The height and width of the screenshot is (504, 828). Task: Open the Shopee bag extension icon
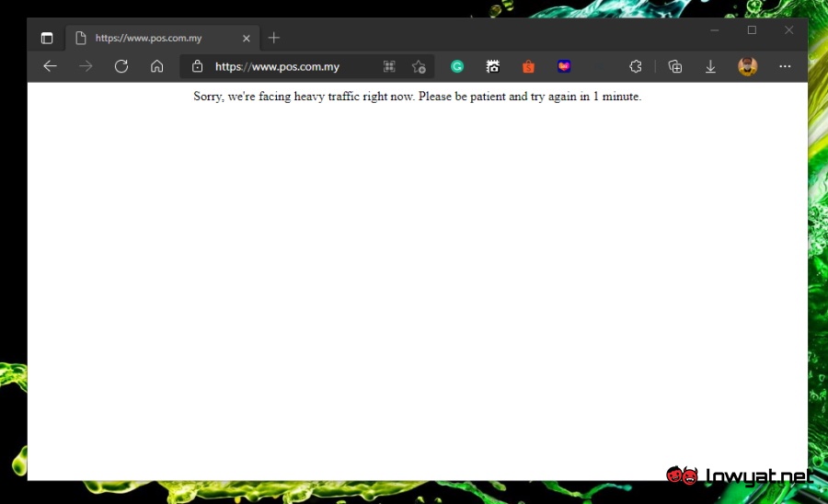[x=528, y=66]
